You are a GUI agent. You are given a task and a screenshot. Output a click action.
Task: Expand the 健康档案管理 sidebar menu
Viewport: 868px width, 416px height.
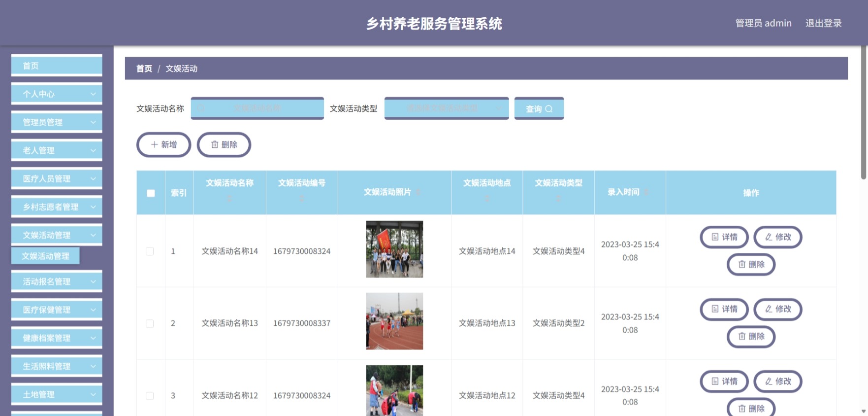click(x=57, y=338)
